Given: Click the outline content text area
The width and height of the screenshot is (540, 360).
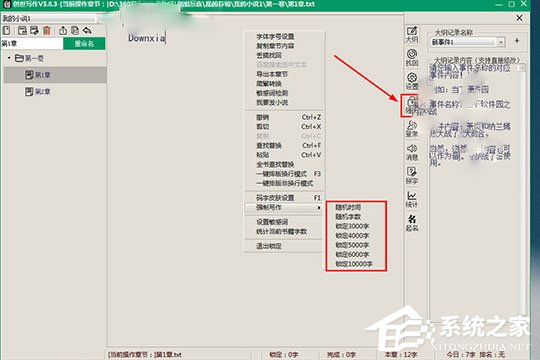Looking at the screenshot, I should (474, 193).
